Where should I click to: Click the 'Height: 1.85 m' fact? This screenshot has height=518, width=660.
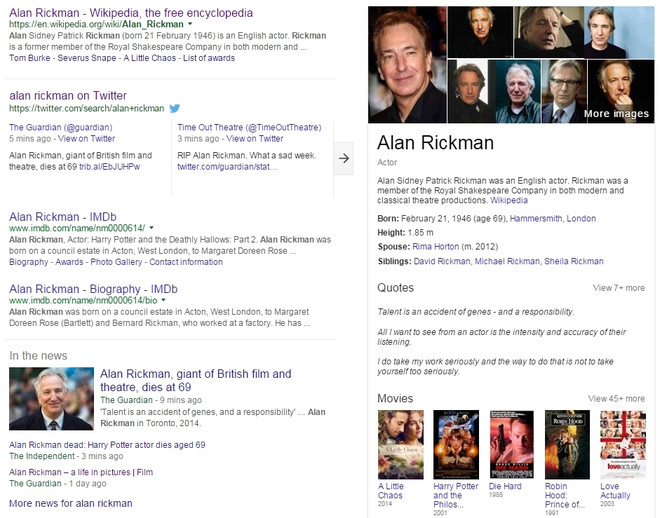coord(405,233)
